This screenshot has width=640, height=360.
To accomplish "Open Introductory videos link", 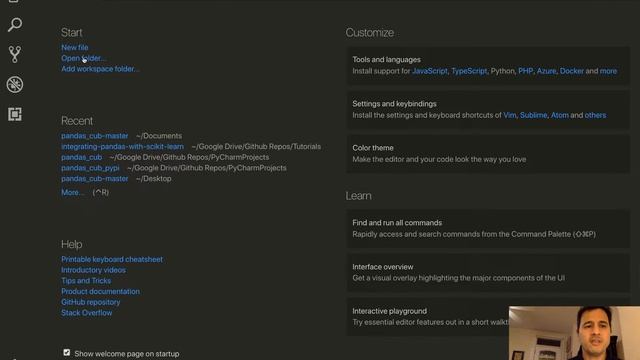I will (93, 270).
